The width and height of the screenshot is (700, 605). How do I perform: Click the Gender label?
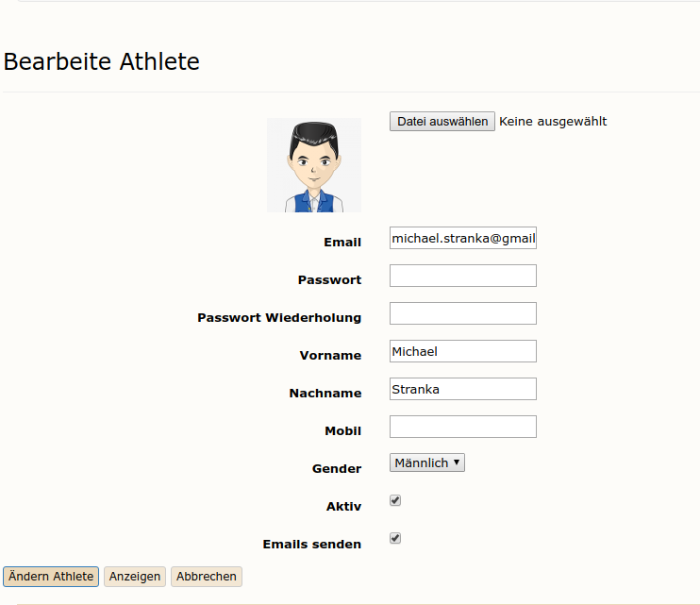click(337, 468)
